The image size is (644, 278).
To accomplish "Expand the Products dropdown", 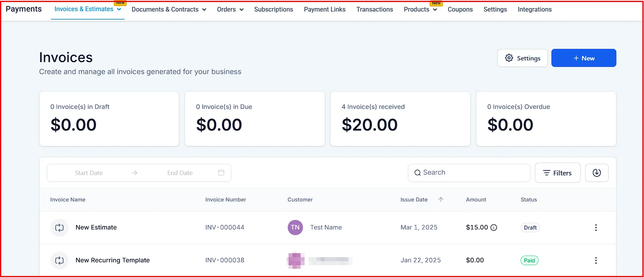I will tap(420, 9).
